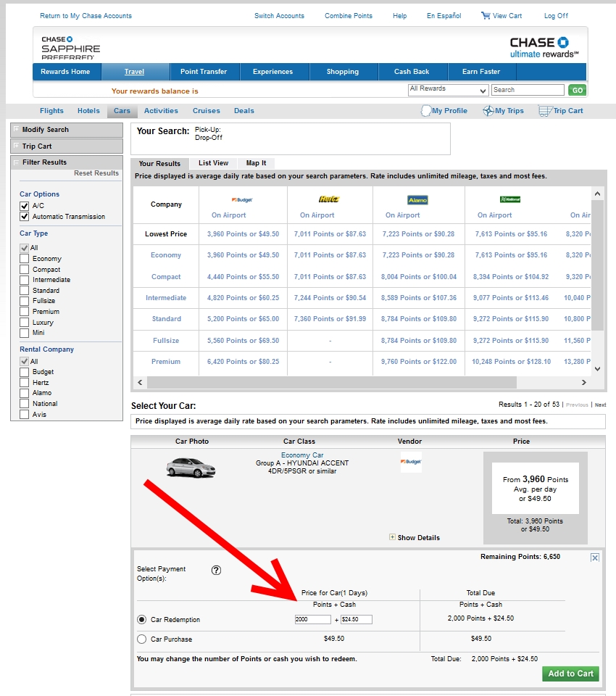This screenshot has height=696, width=616.
Task: Open My Profile icon link
Action: (425, 111)
